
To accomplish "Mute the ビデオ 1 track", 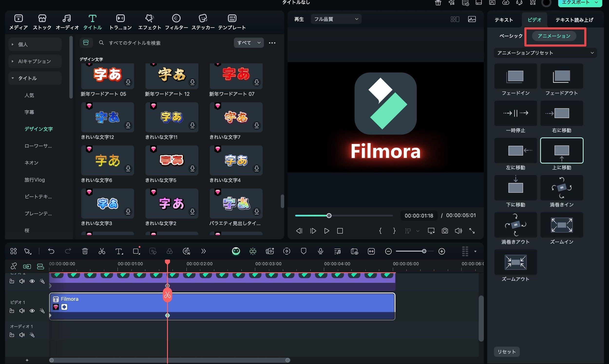I will tap(22, 311).
